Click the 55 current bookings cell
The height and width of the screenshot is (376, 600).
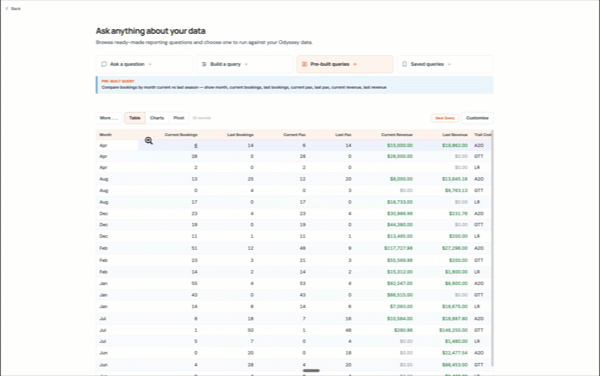(194, 283)
